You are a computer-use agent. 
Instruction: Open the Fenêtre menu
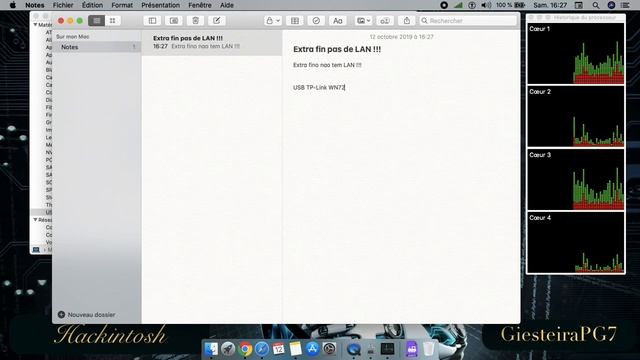pos(200,5)
